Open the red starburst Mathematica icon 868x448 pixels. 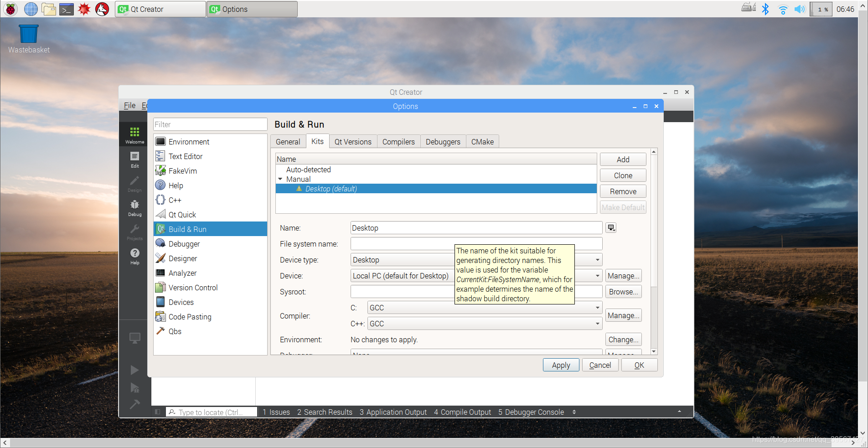84,9
